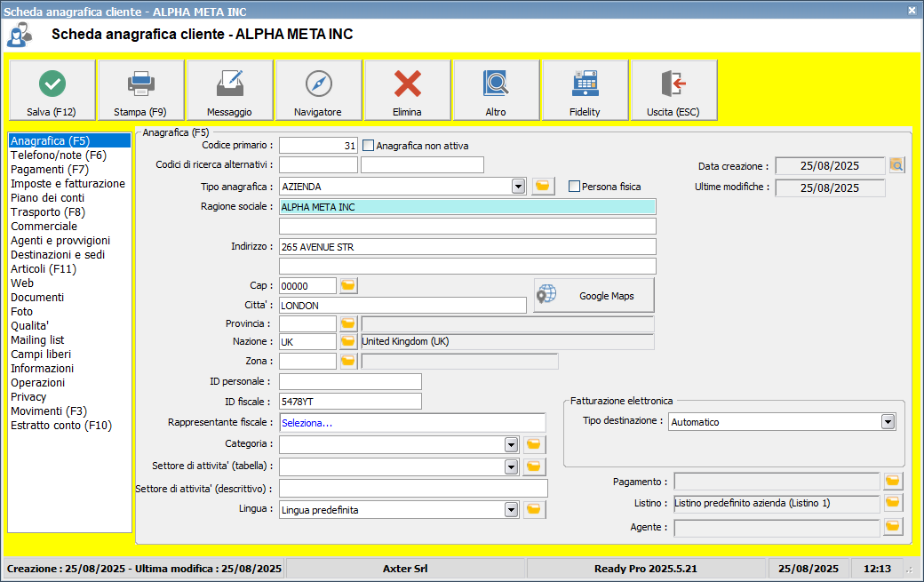Close the Scheda anagrafica cliente window
This screenshot has height=582, width=924.
pos(912,11)
